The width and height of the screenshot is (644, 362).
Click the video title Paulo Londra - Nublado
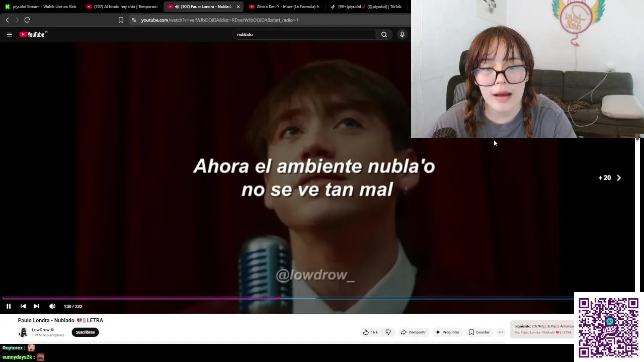tap(60, 320)
